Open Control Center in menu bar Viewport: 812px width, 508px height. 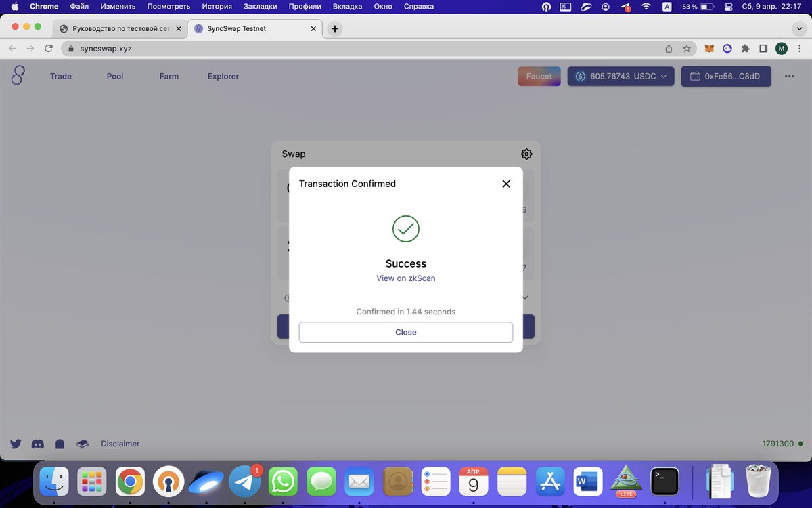(x=729, y=7)
